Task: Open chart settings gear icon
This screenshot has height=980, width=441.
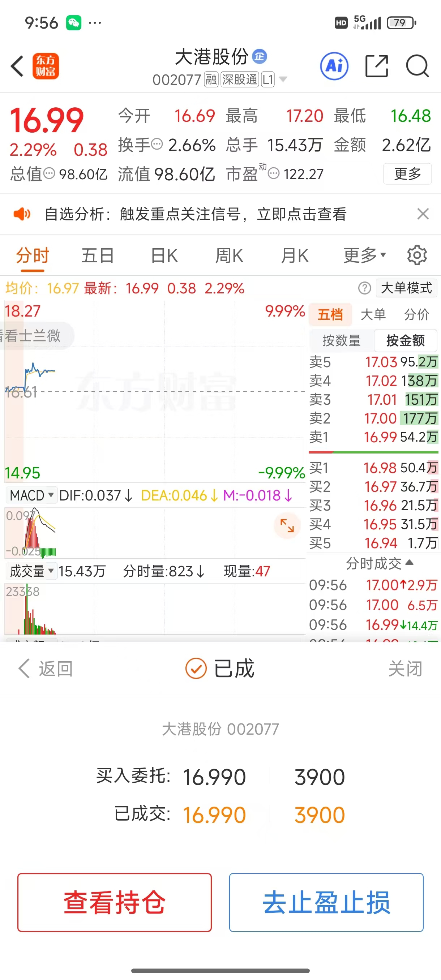Action: tap(417, 255)
